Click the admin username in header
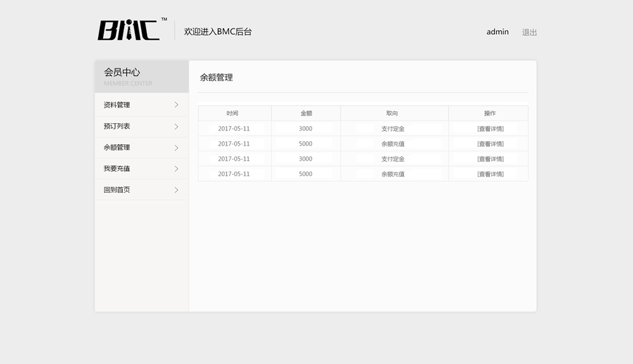Screen dimensions: 633x364 tap(498, 32)
